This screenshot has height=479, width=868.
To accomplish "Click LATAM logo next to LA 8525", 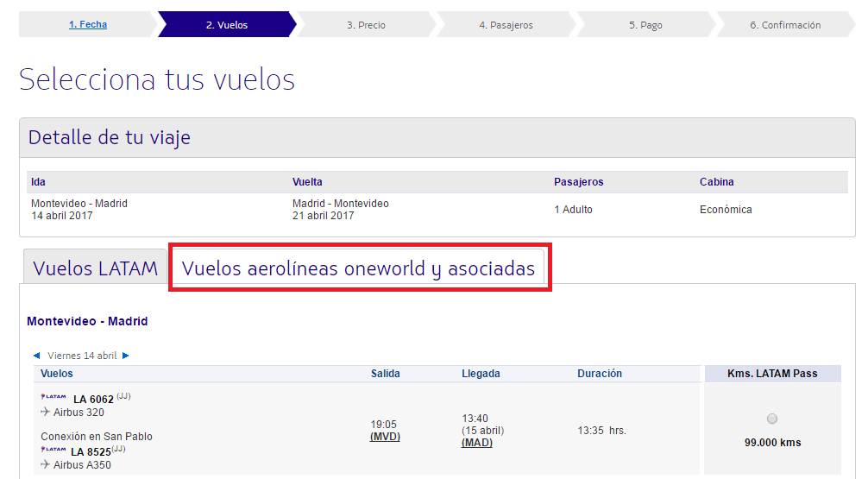I will [53, 449].
